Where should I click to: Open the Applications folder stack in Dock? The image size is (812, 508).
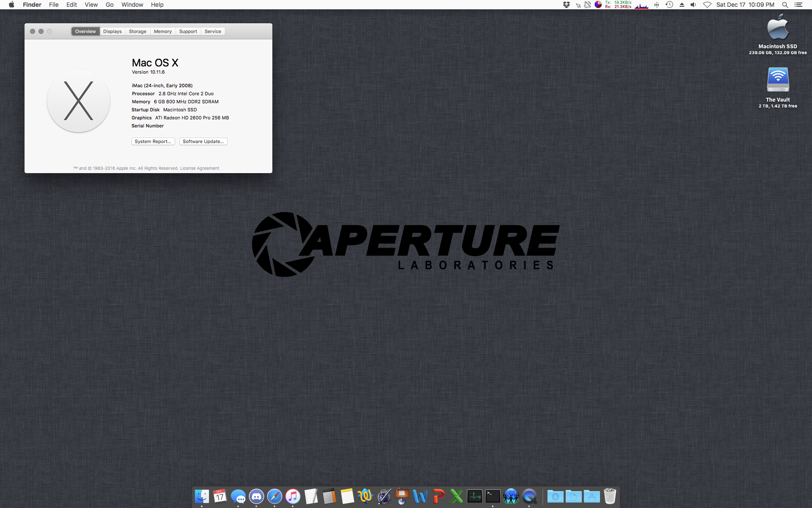[x=592, y=496]
